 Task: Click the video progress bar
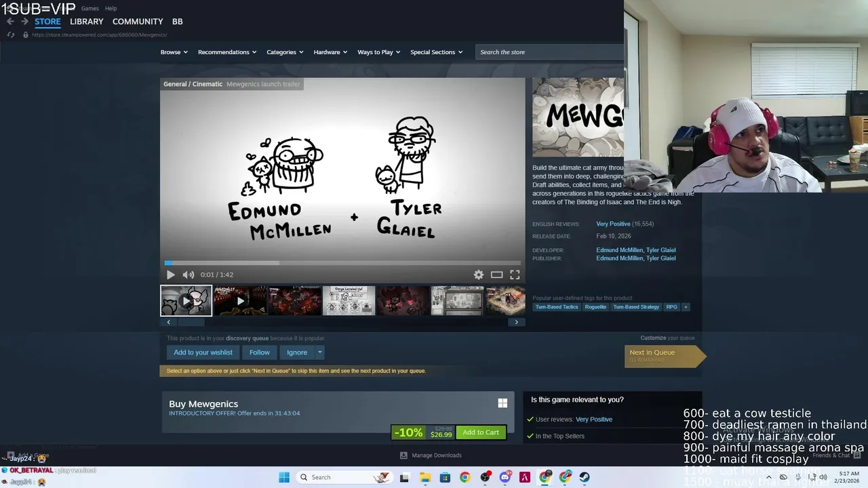(x=342, y=263)
